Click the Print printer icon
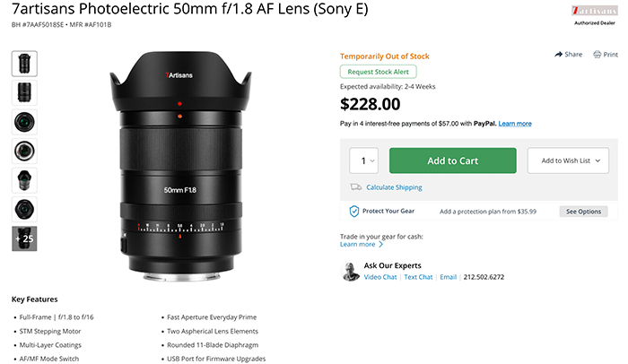The width and height of the screenshot is (628, 364). click(x=597, y=55)
